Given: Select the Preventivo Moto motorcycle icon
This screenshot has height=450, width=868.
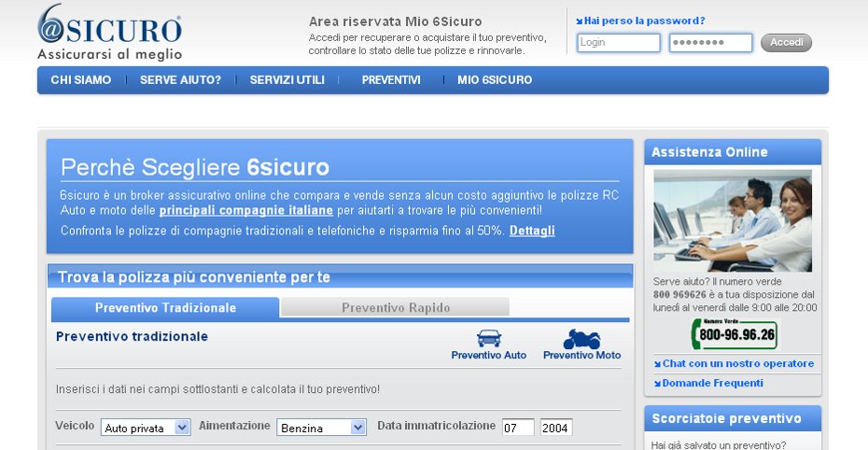Looking at the screenshot, I should tap(581, 339).
